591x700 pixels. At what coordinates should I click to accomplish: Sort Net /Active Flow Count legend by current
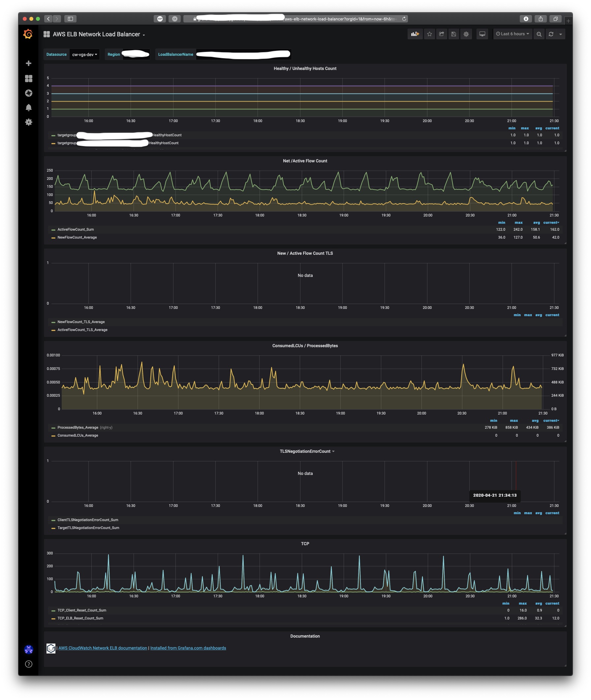551,223
